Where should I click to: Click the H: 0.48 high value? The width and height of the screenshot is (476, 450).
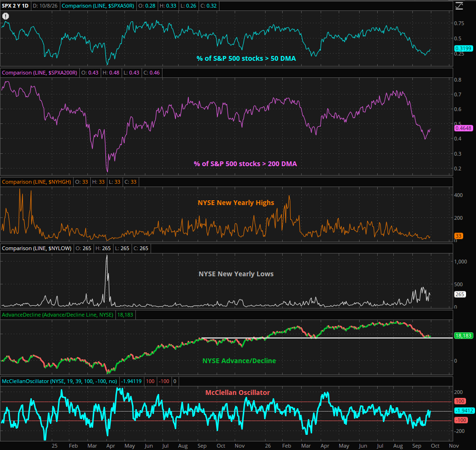click(x=111, y=73)
